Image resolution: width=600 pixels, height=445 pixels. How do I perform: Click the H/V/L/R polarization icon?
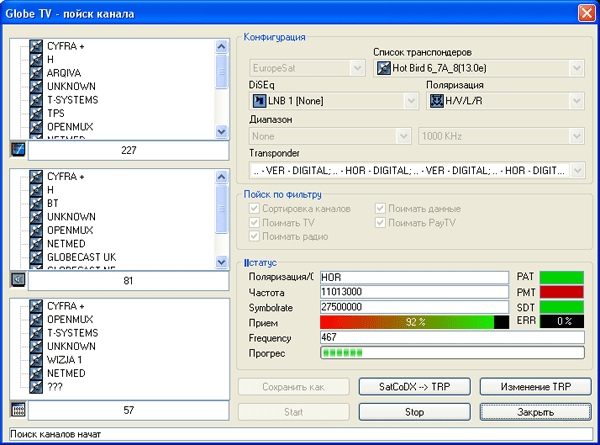(x=437, y=101)
